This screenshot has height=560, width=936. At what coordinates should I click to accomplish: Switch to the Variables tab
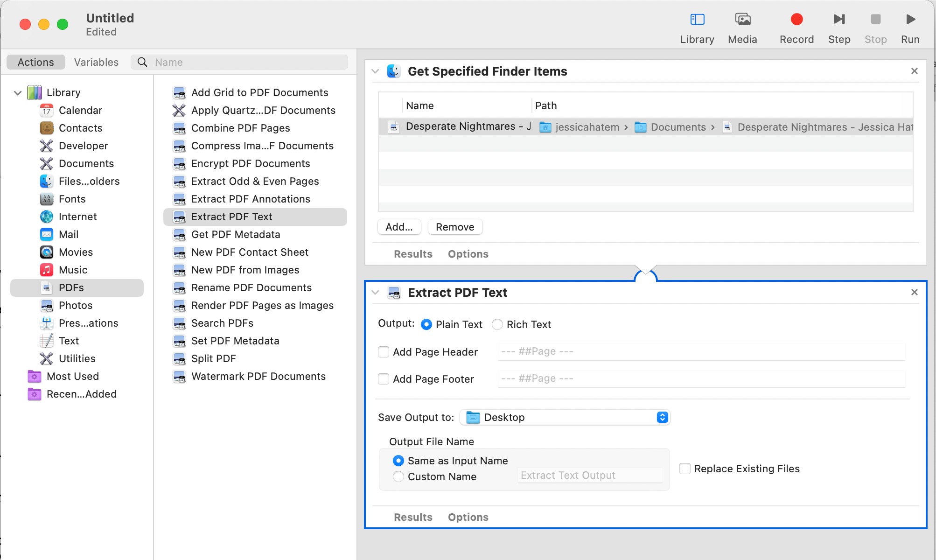coord(96,62)
